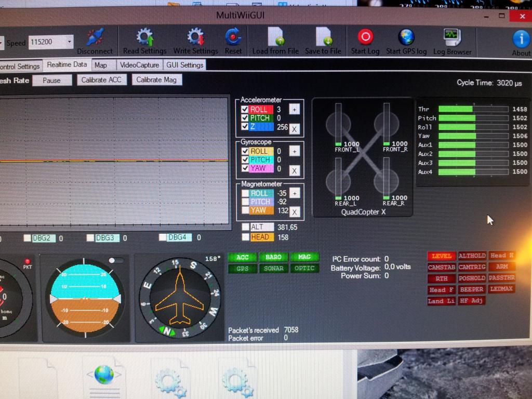Click the Start GPS log globe icon

tap(406, 37)
